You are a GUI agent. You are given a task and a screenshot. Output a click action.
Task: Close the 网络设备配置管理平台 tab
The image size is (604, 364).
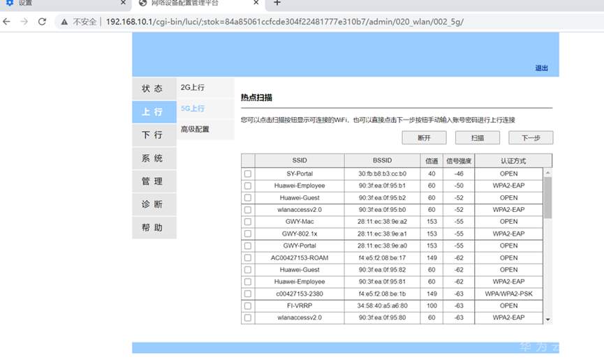[x=256, y=3]
